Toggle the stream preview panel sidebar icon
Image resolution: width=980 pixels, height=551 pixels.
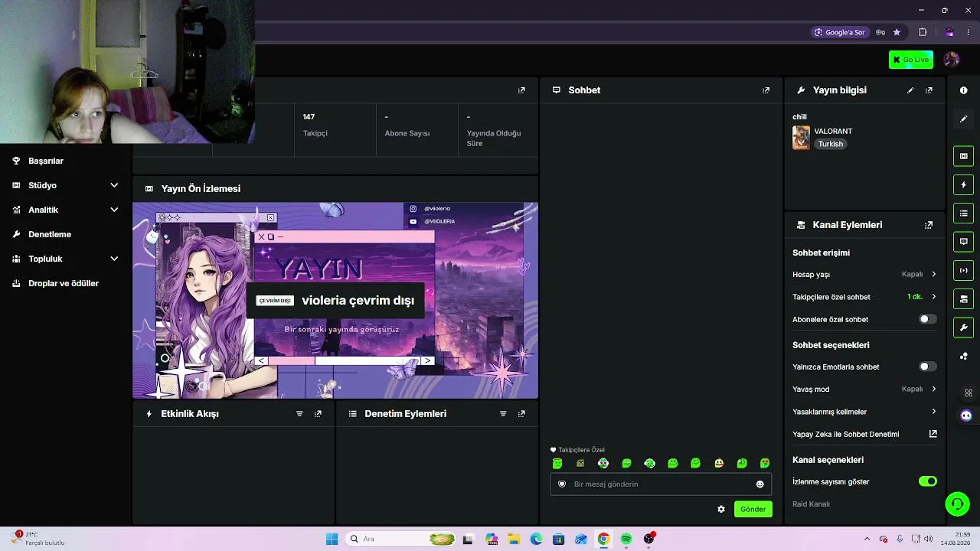click(x=964, y=156)
